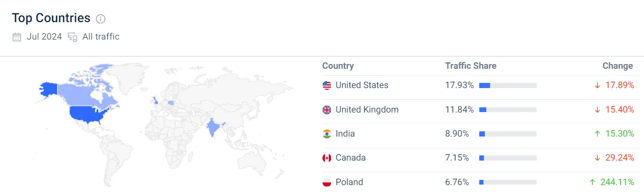
Task: Open the United Kingdom country link
Action: point(367,110)
